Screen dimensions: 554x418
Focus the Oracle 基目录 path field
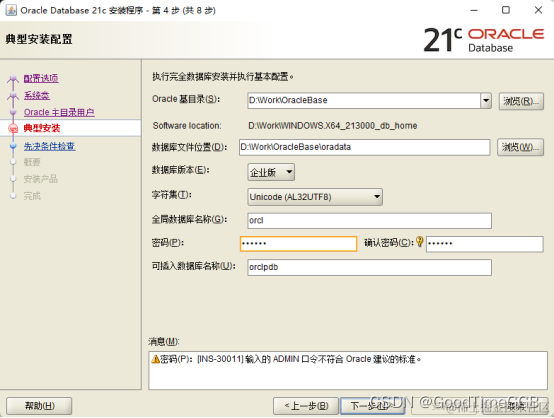(364, 101)
